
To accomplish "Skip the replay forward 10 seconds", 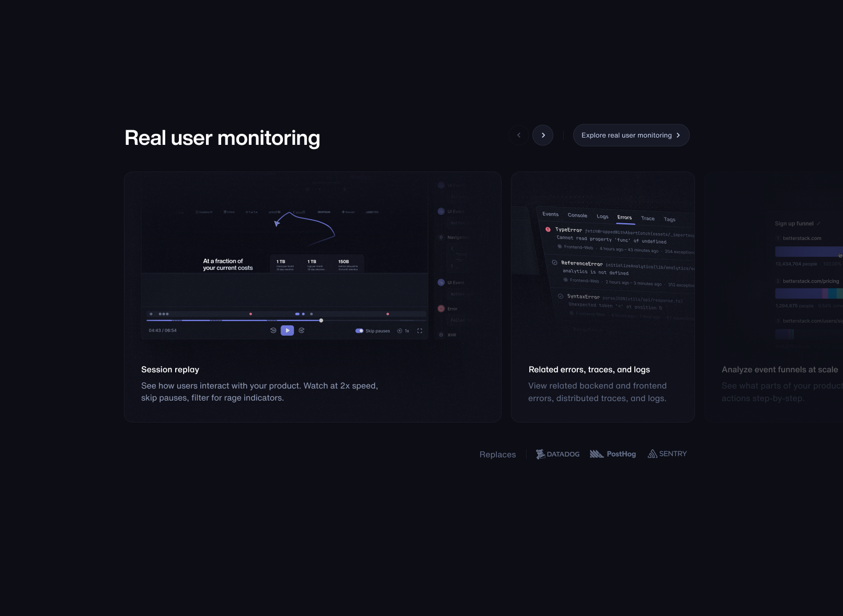I will tap(302, 330).
